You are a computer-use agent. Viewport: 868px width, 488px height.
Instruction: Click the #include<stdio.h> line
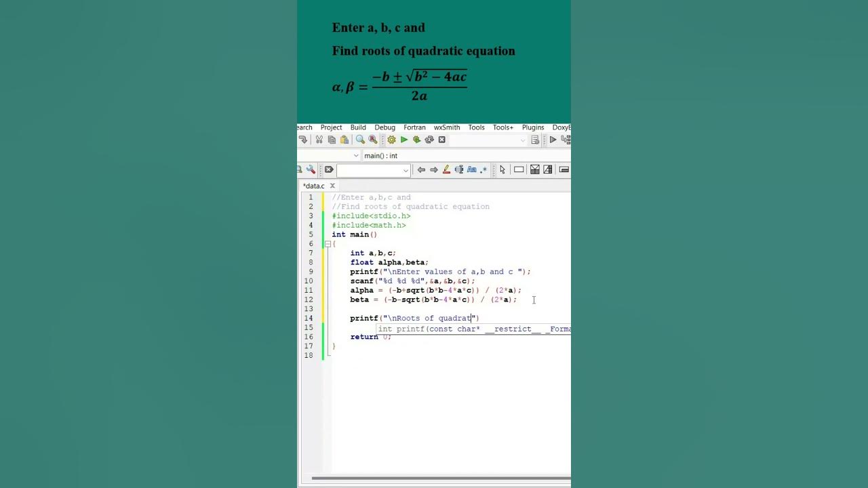pyautogui.click(x=371, y=216)
